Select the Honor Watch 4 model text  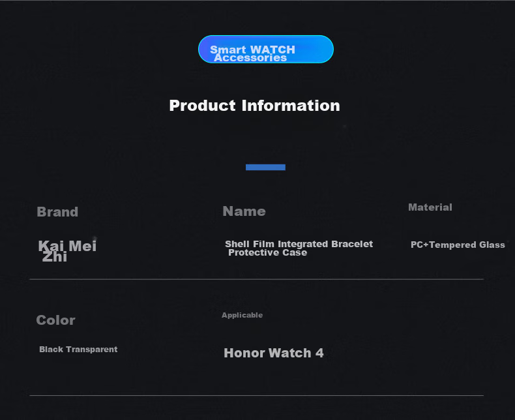(x=274, y=353)
